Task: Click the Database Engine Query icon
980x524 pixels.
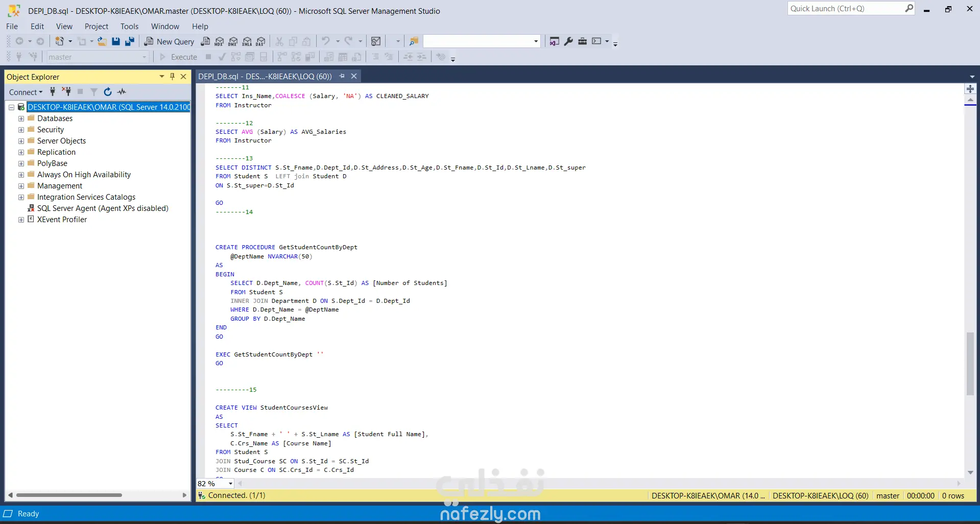Action: (205, 41)
